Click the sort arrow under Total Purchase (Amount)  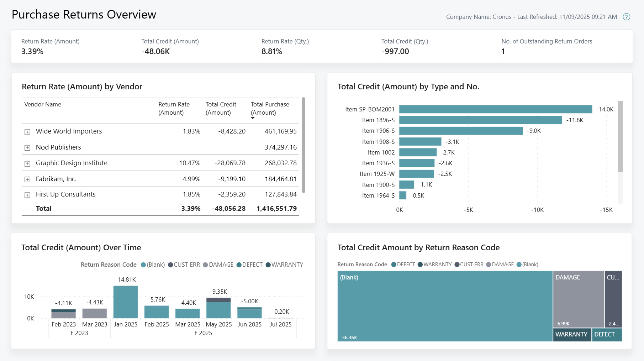click(x=252, y=118)
